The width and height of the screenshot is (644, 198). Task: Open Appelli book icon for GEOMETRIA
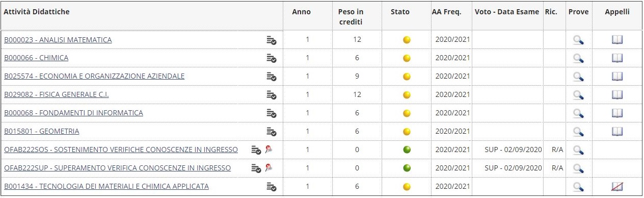(618, 132)
